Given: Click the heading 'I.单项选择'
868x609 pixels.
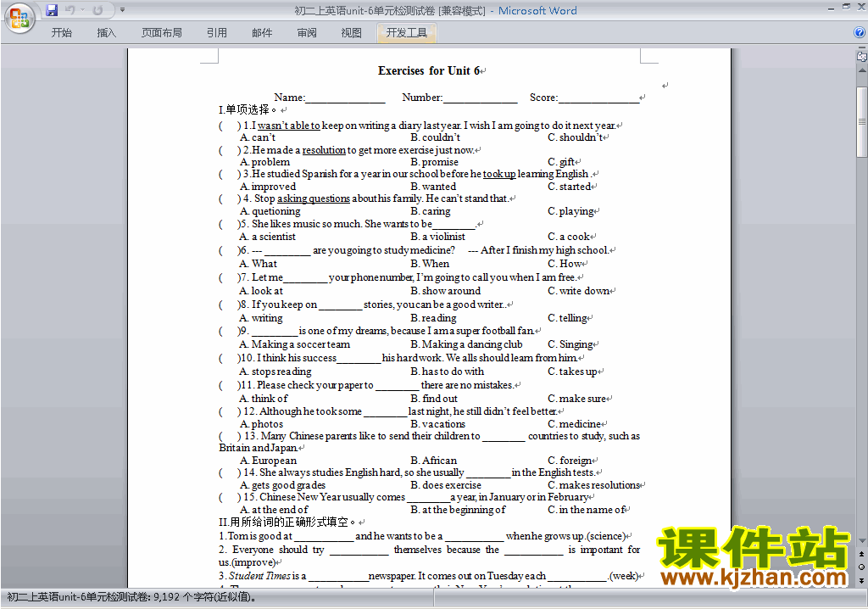Looking at the screenshot, I should [x=247, y=109].
